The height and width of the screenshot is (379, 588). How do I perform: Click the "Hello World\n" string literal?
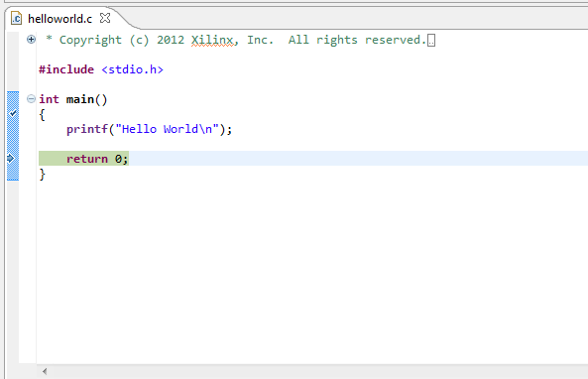pyautogui.click(x=167, y=129)
